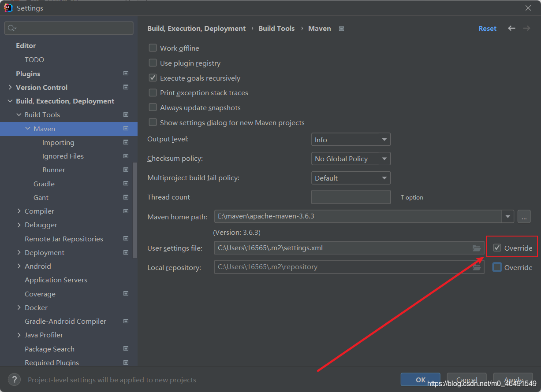This screenshot has height=392, width=541.
Task: Click project-level icon next to Runner
Action: (x=126, y=170)
